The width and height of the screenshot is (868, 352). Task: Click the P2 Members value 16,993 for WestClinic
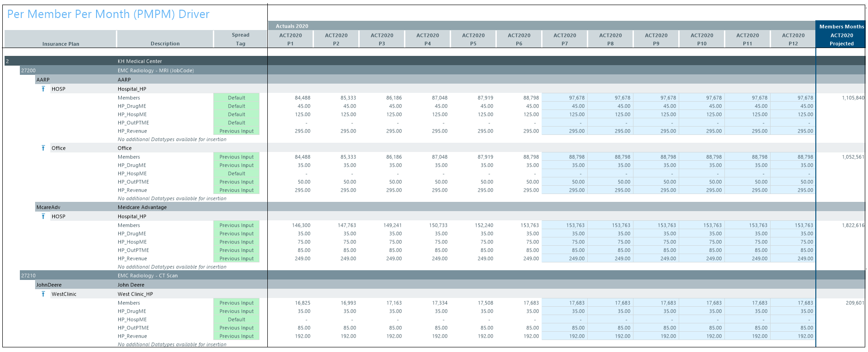pyautogui.click(x=348, y=303)
